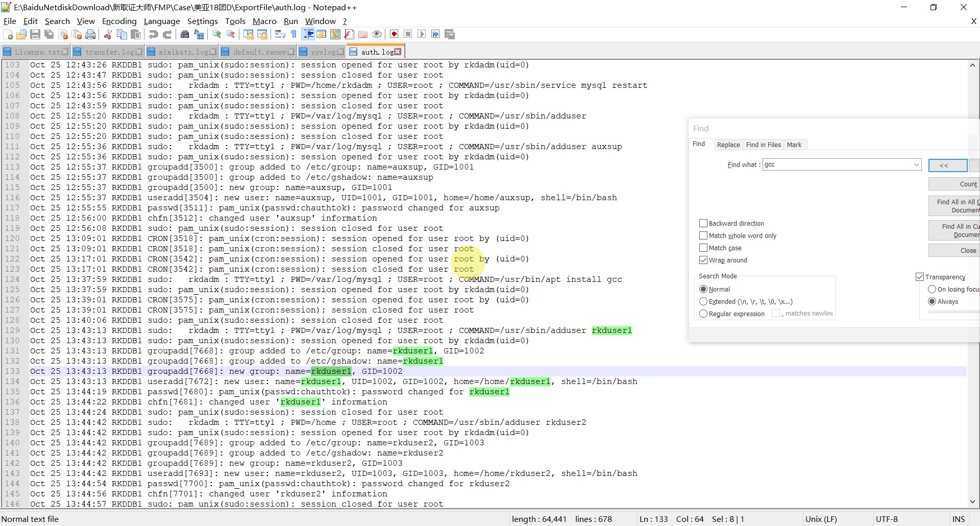The width and height of the screenshot is (980, 526).
Task: Open the Find in Files tab
Action: (763, 145)
